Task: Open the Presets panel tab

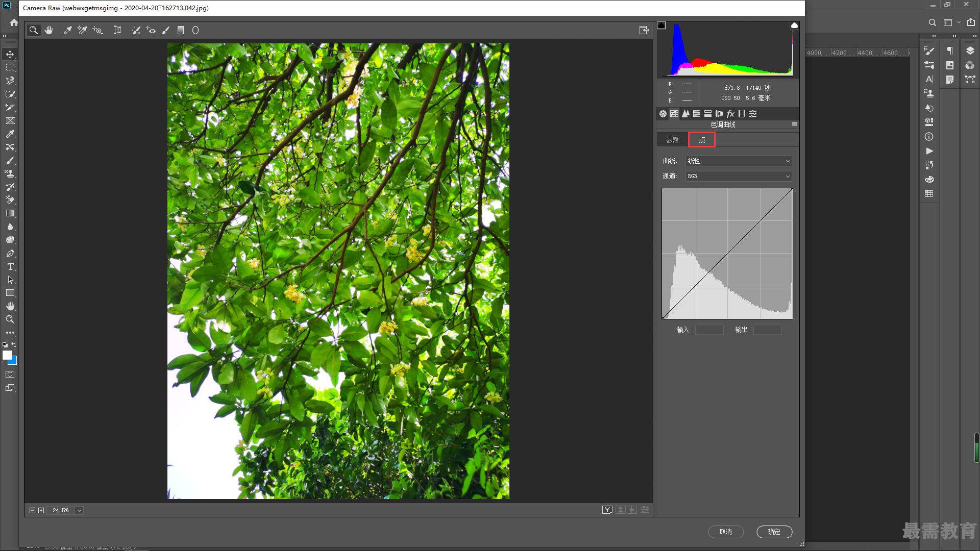Action: 753,114
